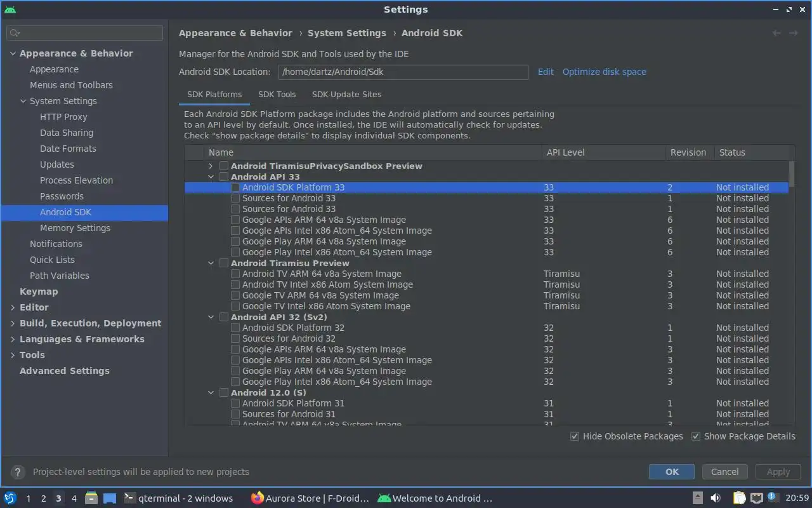Click the Android icon in the title bar
This screenshot has width=812, height=508.
click(10, 10)
